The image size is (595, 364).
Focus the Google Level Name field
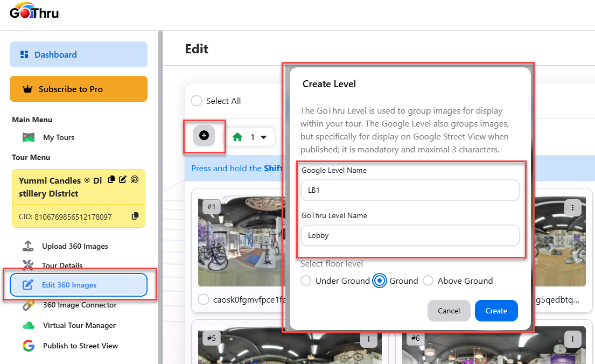click(410, 190)
